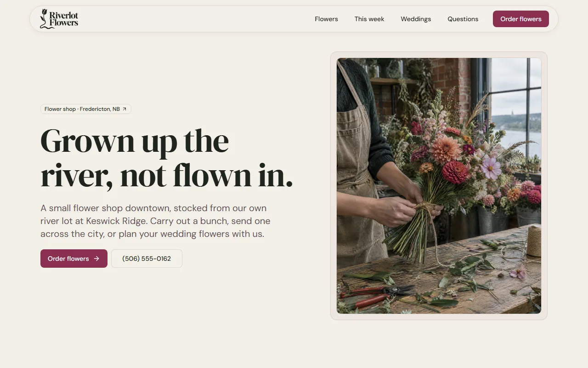Viewport: 588px width, 368px height.
Task: Open the Flower shop · Fredericton, NB tag
Action: [x=86, y=109]
